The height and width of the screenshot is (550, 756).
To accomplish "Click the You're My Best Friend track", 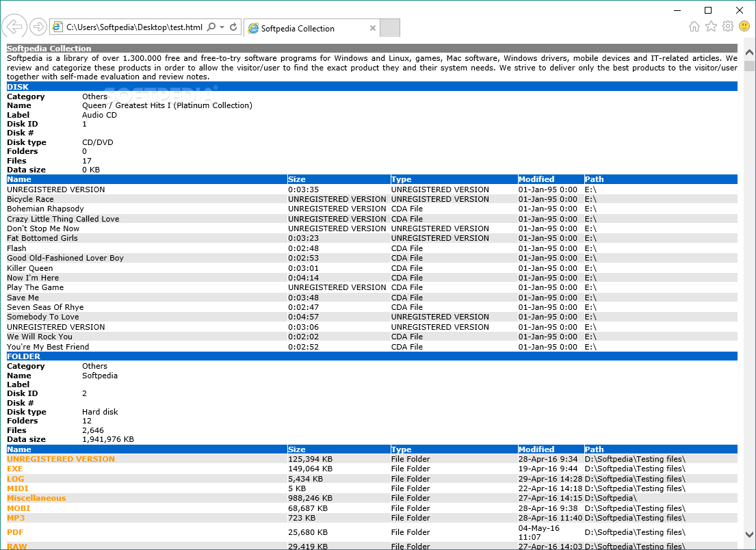I will click(x=48, y=347).
